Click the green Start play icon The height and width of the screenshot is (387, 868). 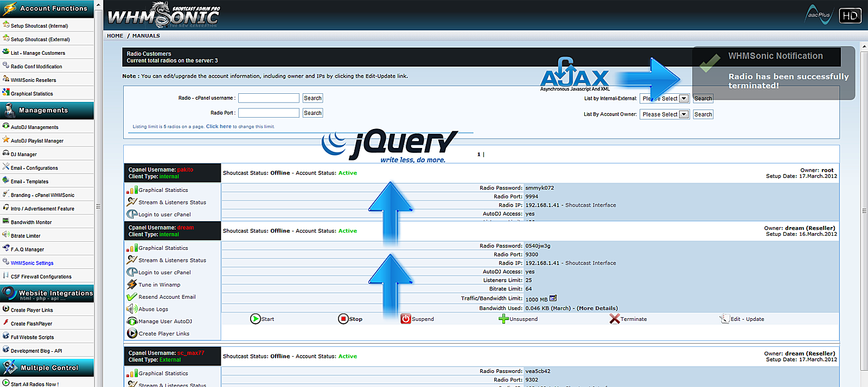point(256,319)
